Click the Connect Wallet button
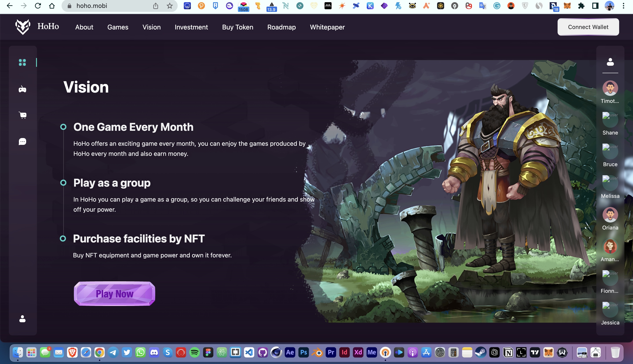The image size is (633, 364). (x=588, y=27)
